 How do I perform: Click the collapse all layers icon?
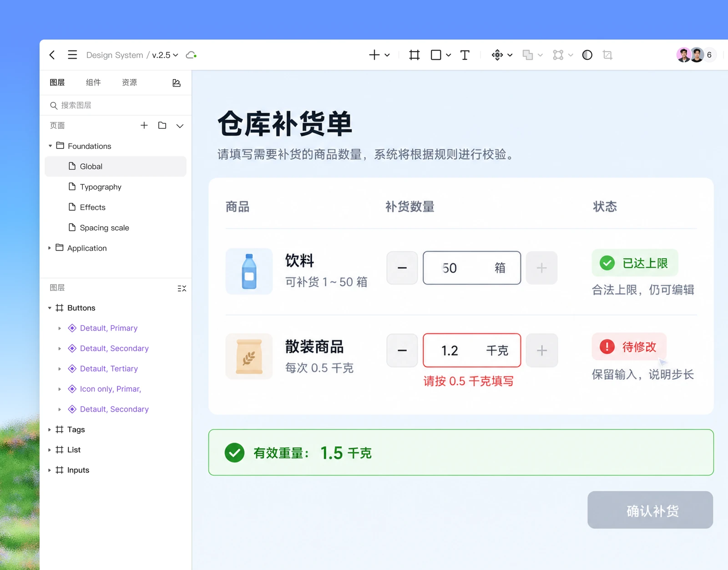coord(182,288)
